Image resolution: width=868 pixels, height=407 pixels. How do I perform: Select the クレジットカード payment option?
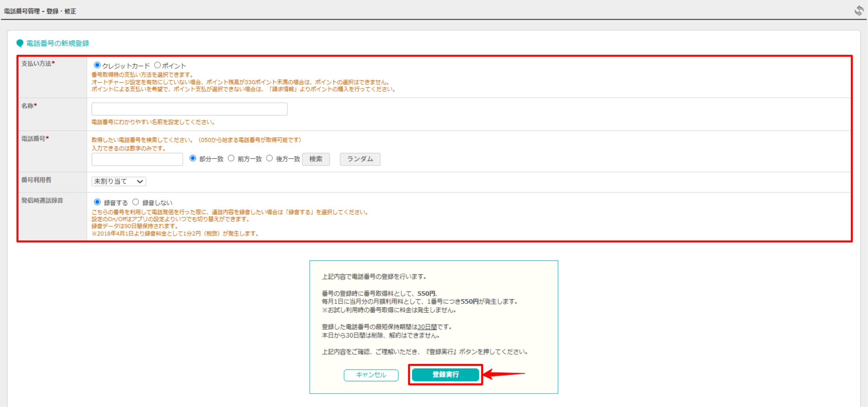pos(97,65)
